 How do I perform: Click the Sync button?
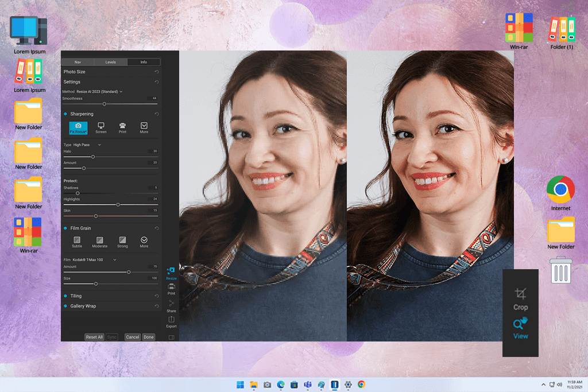click(x=112, y=337)
